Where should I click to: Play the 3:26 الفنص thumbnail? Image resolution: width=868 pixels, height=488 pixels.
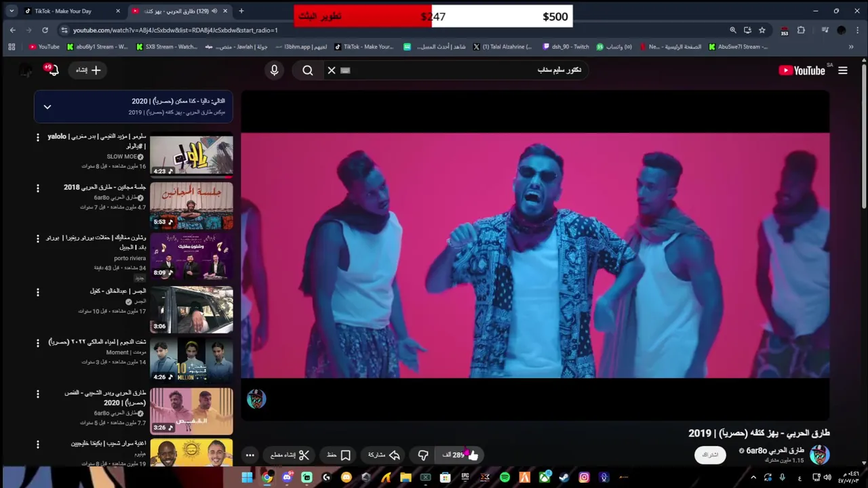(191, 411)
